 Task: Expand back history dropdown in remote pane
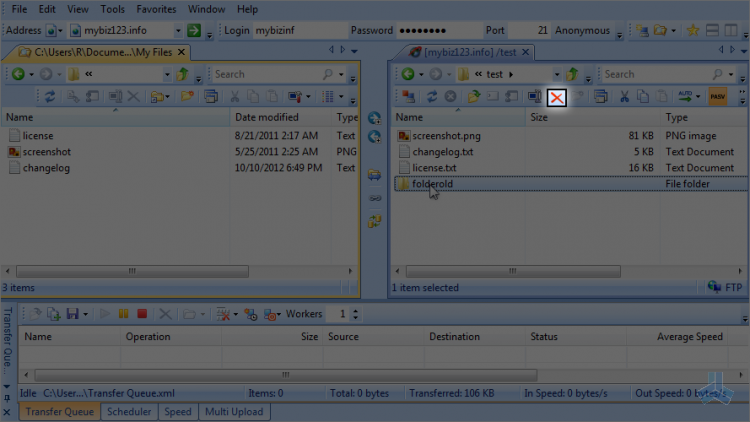coord(421,75)
